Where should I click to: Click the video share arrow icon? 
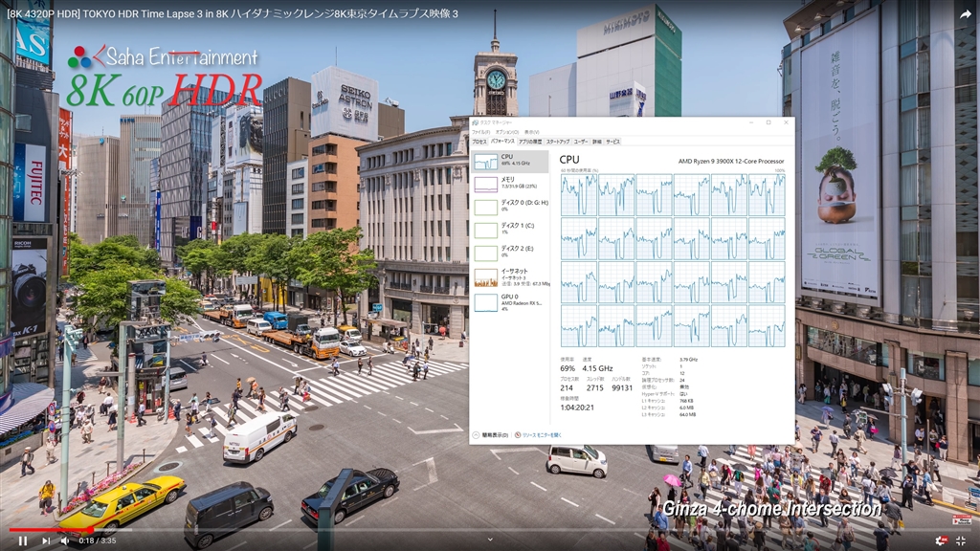click(966, 14)
